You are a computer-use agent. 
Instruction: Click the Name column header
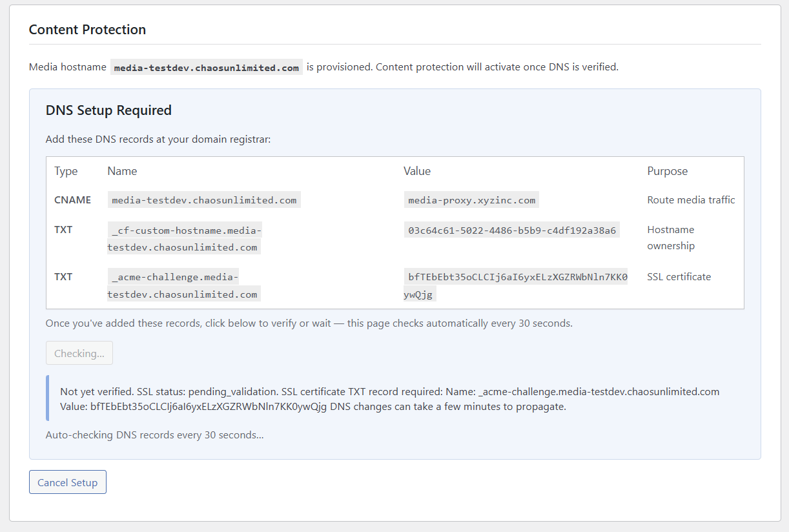click(x=122, y=170)
